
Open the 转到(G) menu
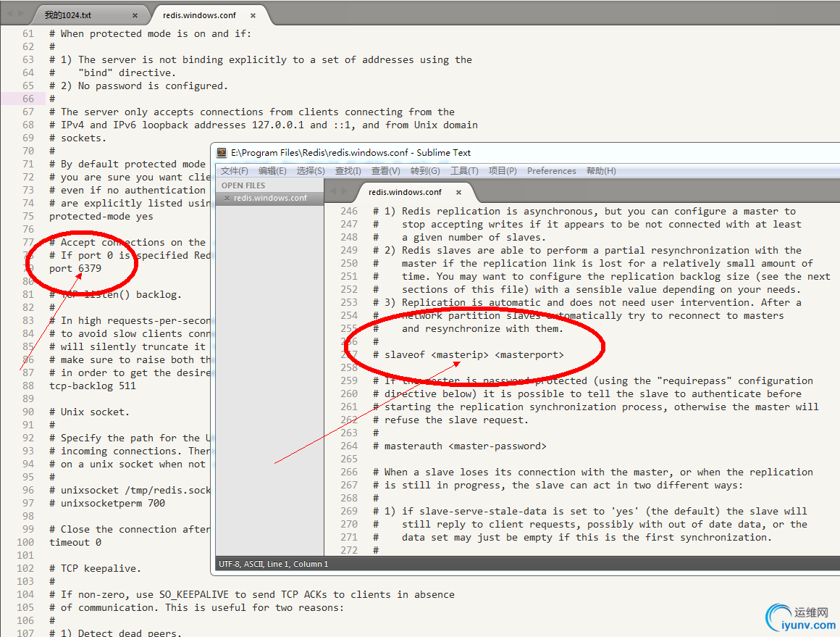pos(425,171)
